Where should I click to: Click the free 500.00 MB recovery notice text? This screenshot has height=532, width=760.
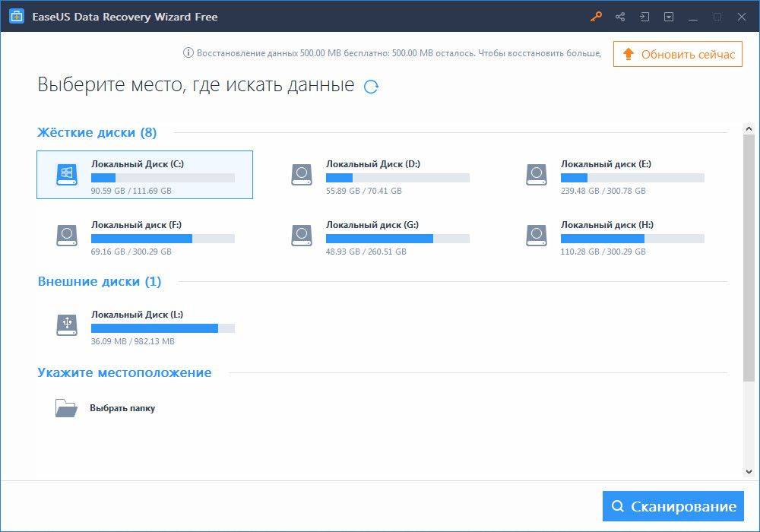point(399,52)
